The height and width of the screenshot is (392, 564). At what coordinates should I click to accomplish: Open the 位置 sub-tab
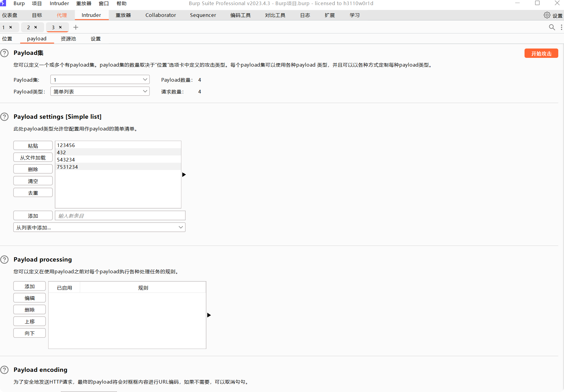pyautogui.click(x=7, y=39)
